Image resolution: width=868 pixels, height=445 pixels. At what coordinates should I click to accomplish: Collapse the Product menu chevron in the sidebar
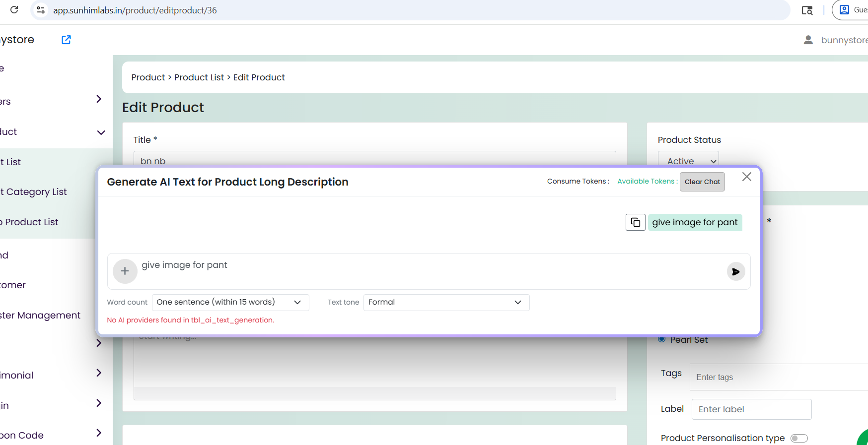coord(101,132)
